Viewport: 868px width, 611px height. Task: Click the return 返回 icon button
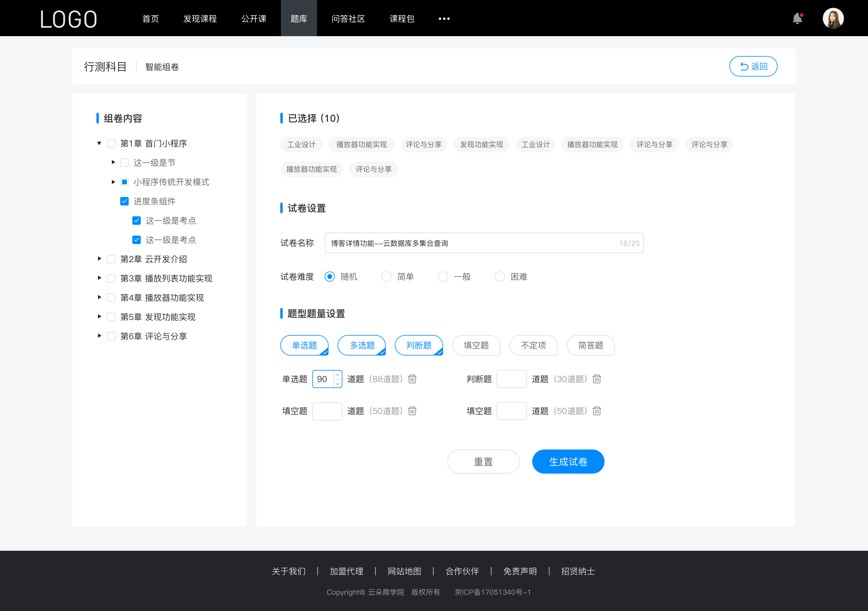tap(753, 65)
